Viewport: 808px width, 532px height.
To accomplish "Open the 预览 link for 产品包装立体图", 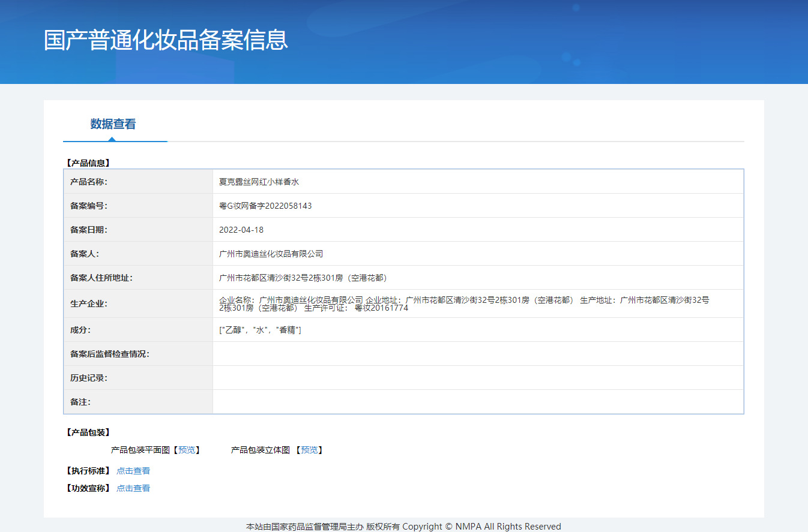I will [x=310, y=450].
